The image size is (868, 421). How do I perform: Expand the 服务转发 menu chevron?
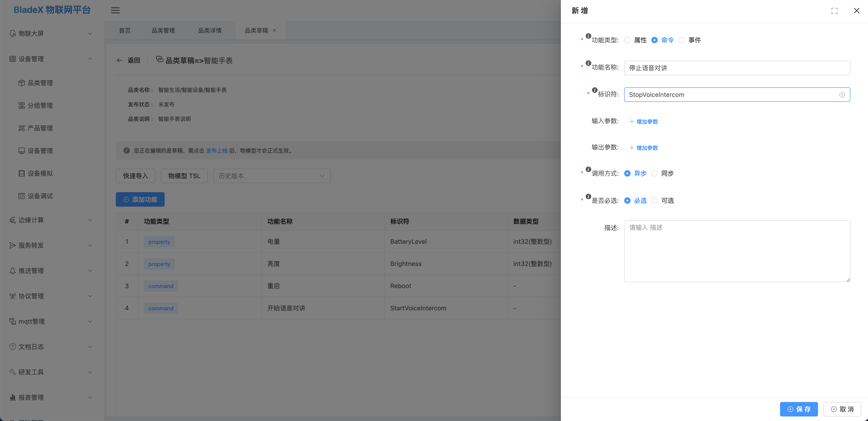point(90,245)
